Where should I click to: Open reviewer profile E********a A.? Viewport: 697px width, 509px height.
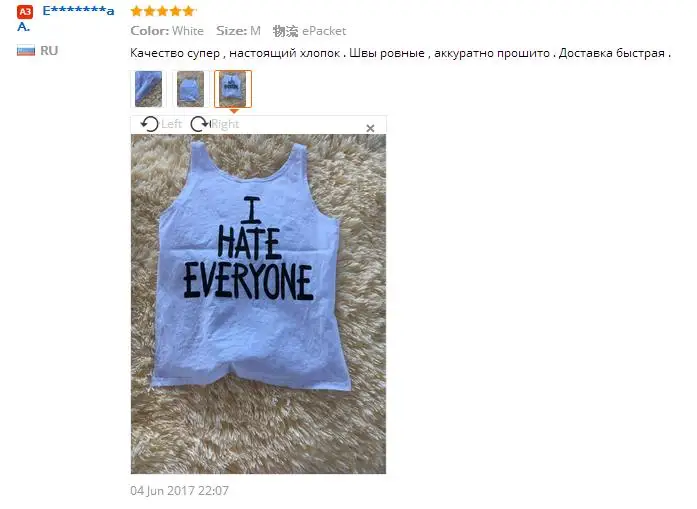pyautogui.click(x=66, y=19)
